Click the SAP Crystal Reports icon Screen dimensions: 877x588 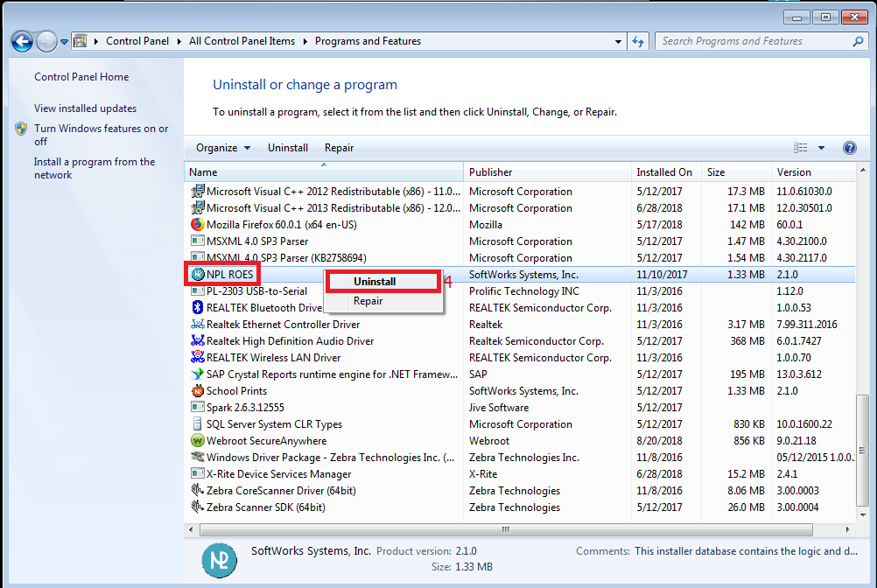point(198,374)
